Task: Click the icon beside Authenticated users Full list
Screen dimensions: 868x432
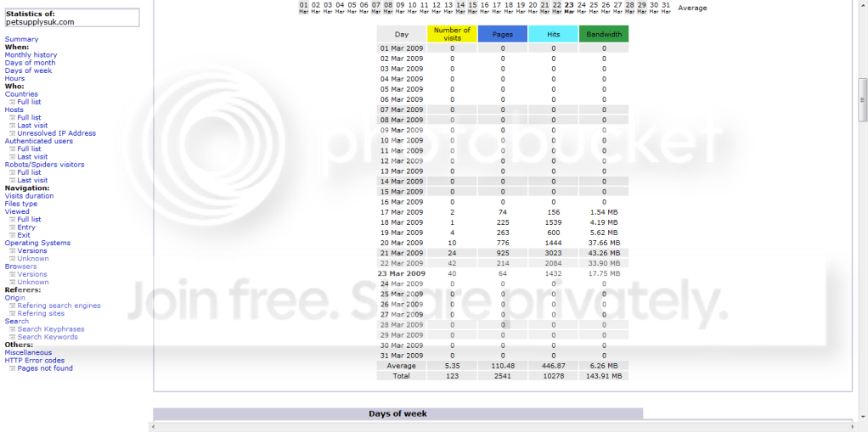Action: pos(12,149)
